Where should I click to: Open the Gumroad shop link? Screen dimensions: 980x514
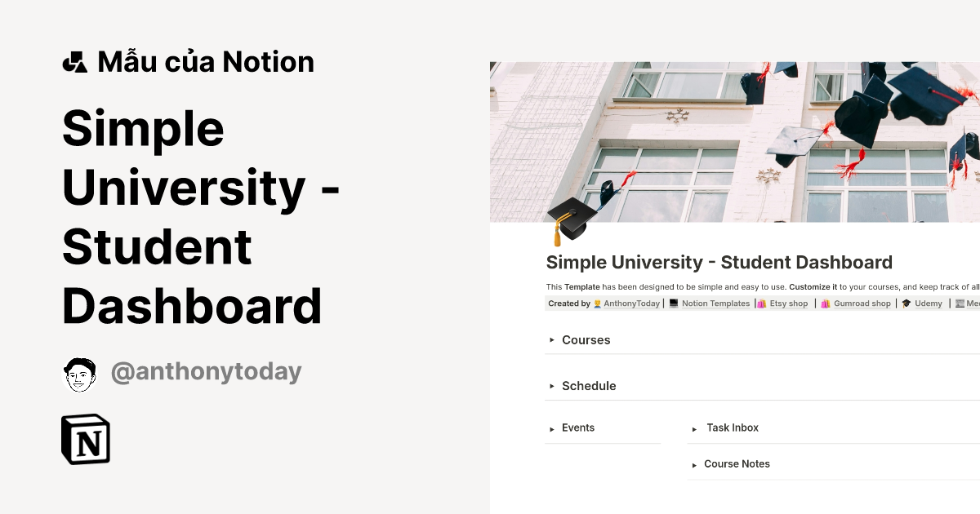862,303
